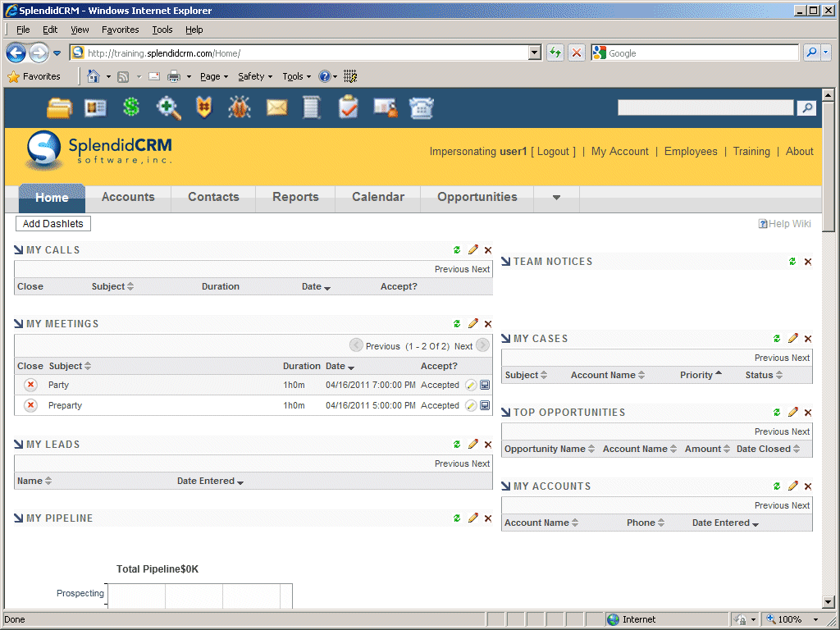Image resolution: width=840 pixels, height=630 pixels.
Task: Collapse the My Leads dashlet arrow
Action: pos(19,445)
